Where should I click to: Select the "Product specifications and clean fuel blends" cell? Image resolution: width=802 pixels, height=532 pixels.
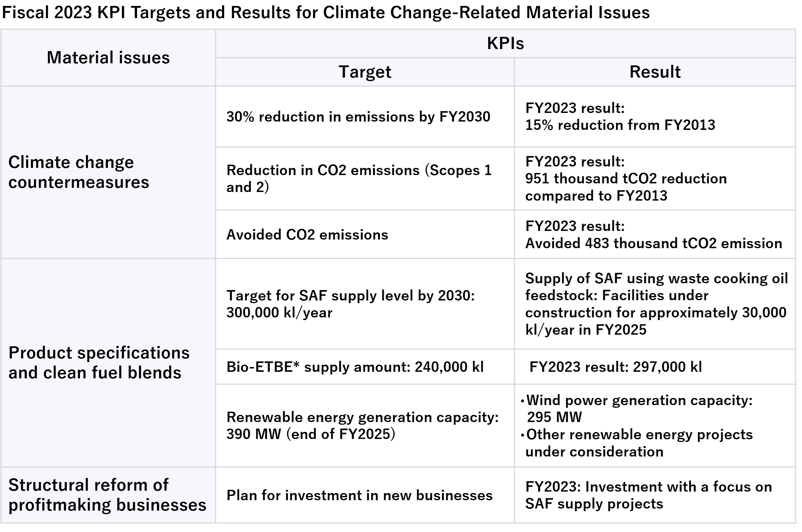click(x=99, y=363)
